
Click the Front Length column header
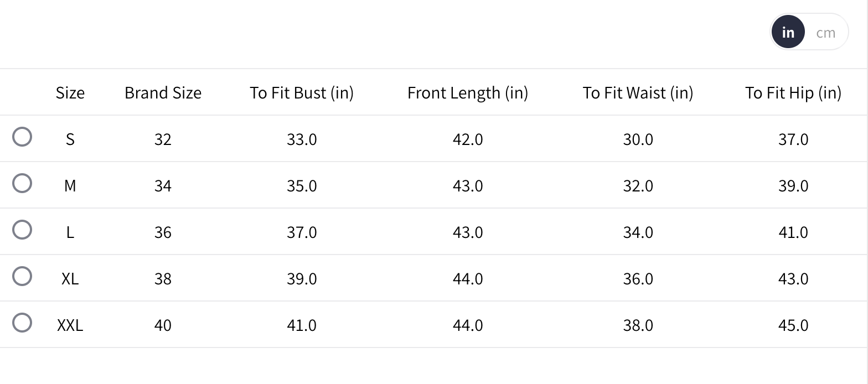pos(468,92)
